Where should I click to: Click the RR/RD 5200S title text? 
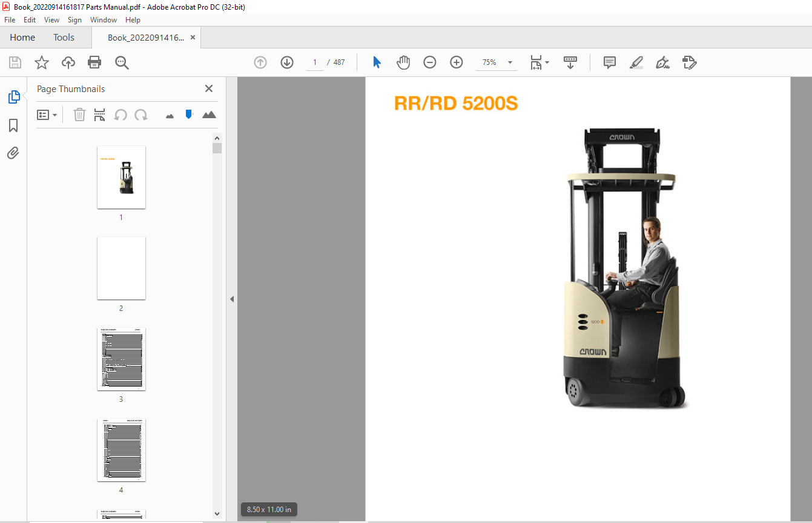coord(456,104)
